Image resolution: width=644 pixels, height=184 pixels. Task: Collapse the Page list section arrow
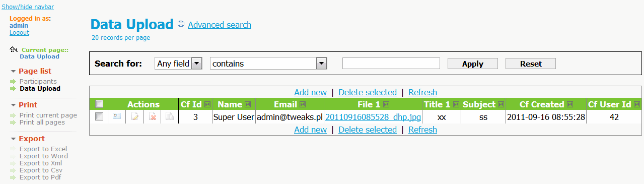(14, 71)
